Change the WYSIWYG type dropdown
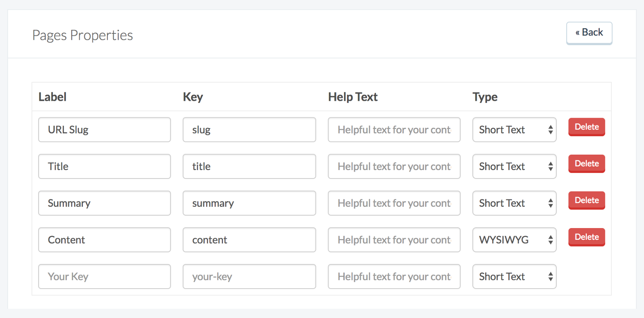644x318 pixels. coord(514,240)
